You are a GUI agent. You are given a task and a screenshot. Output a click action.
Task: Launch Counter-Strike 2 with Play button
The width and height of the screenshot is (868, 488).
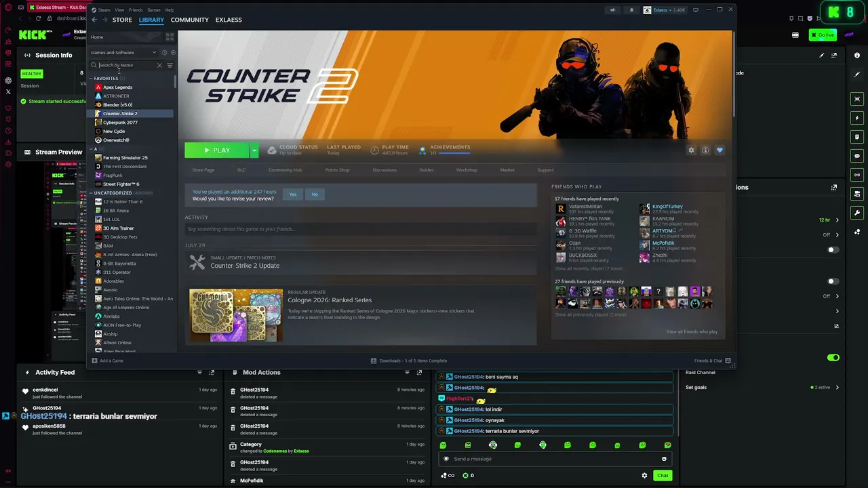pyautogui.click(x=217, y=150)
